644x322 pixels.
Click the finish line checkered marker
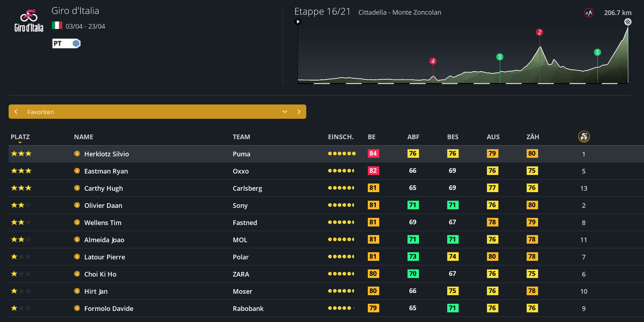(x=628, y=22)
